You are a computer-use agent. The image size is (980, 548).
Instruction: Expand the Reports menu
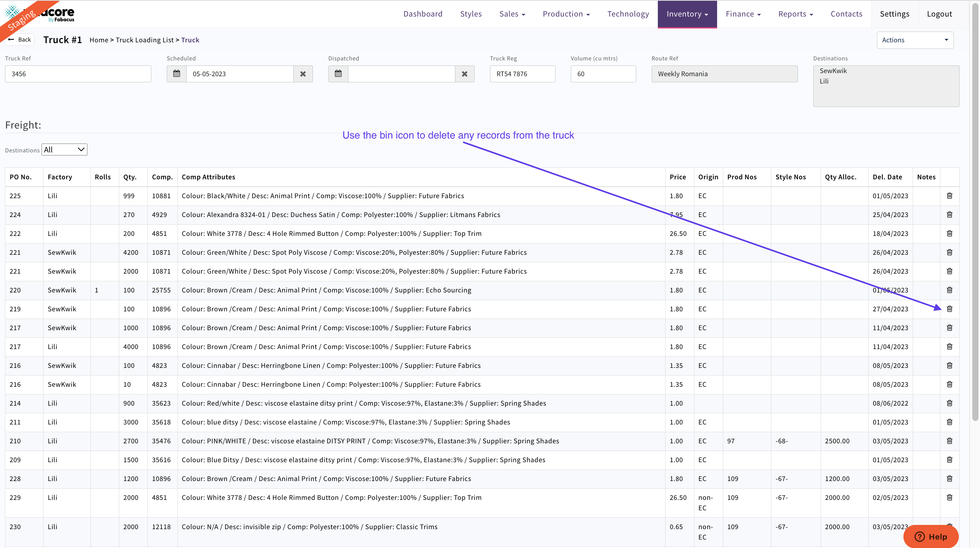pos(795,14)
